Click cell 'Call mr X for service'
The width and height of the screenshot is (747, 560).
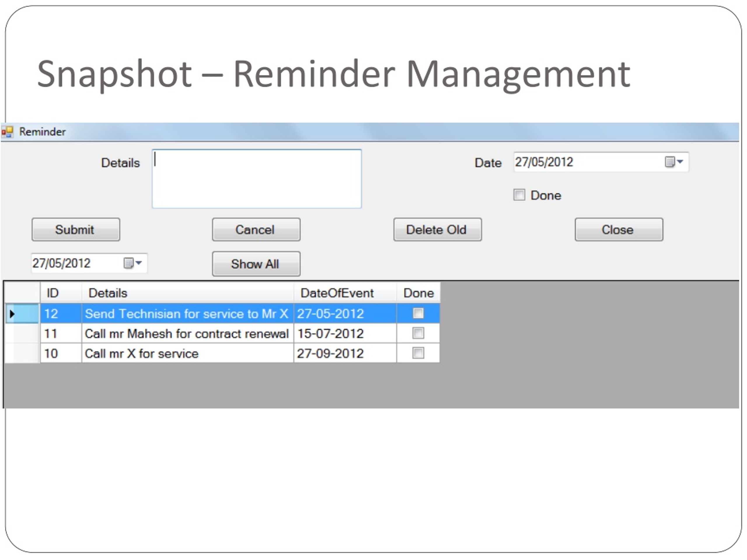188,353
